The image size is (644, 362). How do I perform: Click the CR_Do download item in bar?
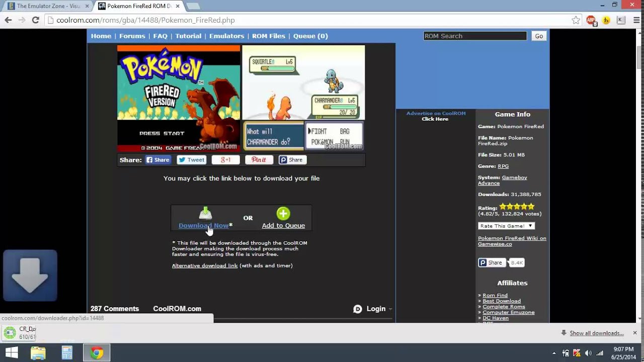pos(19,333)
